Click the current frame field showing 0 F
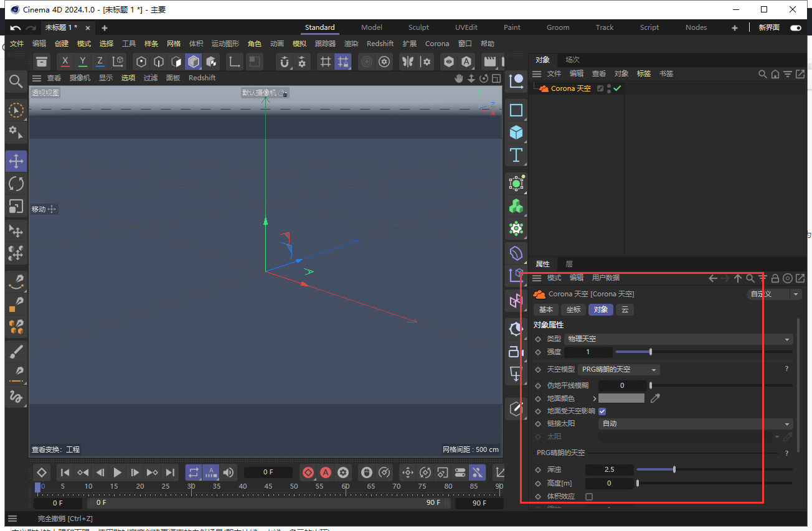Image resolution: width=812 pixels, height=531 pixels. pos(268,472)
